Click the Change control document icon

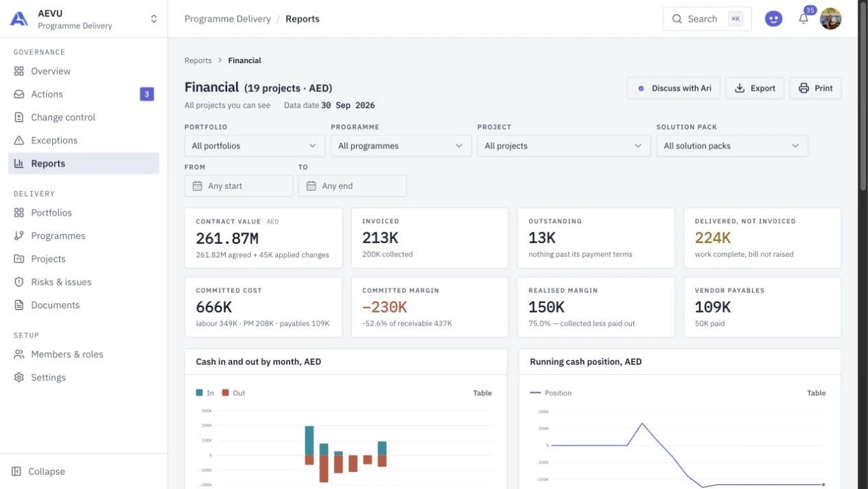pyautogui.click(x=19, y=117)
